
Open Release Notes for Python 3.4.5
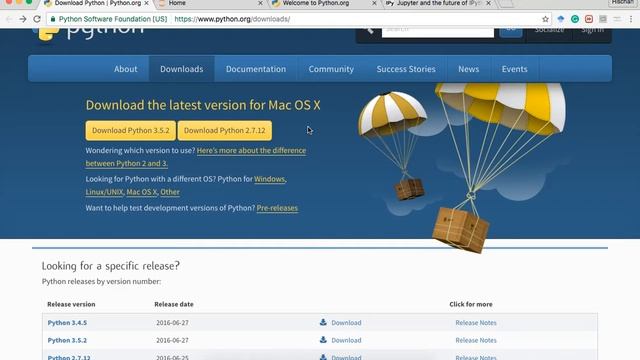pos(476,322)
